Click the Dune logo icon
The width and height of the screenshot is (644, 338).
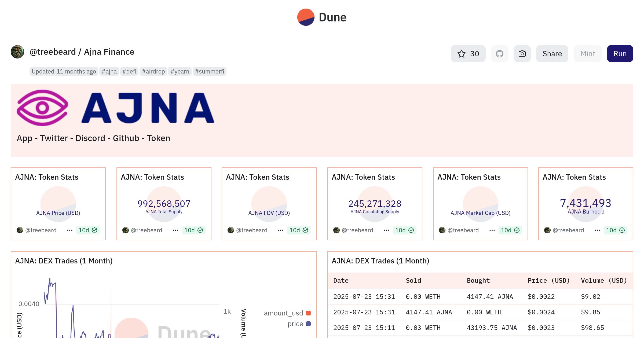click(306, 17)
